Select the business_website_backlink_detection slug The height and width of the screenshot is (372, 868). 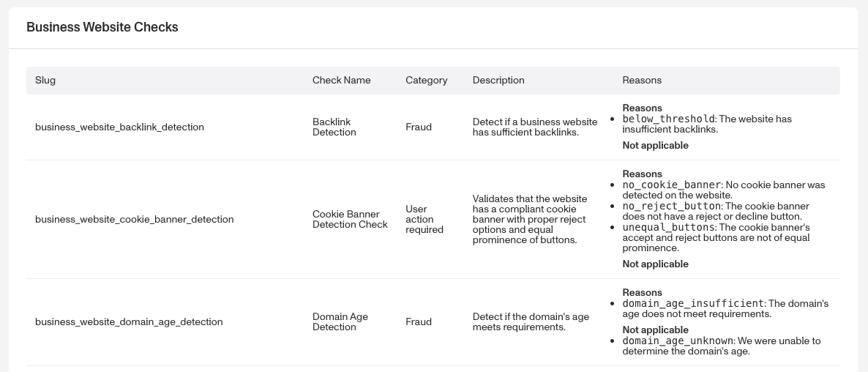point(119,127)
